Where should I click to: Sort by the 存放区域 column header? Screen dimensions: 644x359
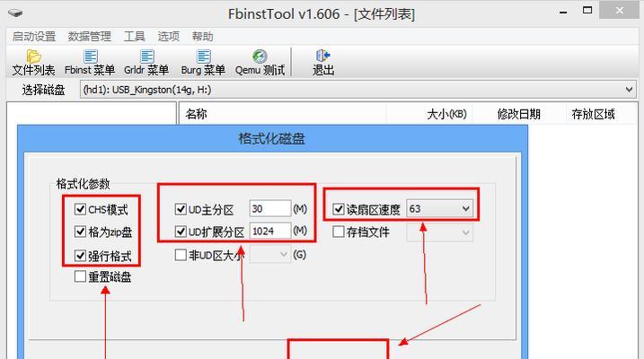[600, 114]
